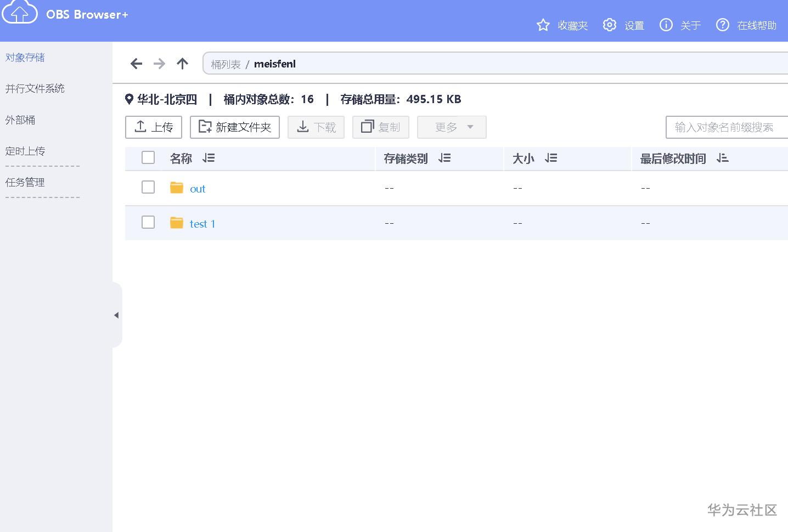Sort by name using the 名称 sort icon

[x=208, y=158]
